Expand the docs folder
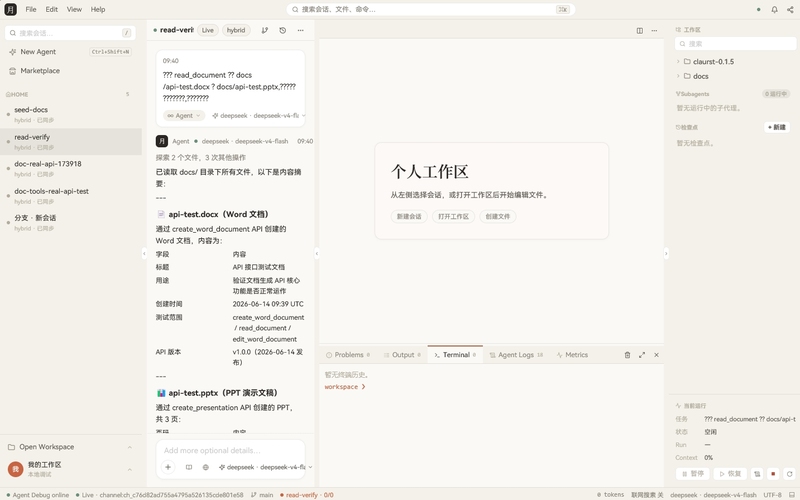 (x=735, y=76)
